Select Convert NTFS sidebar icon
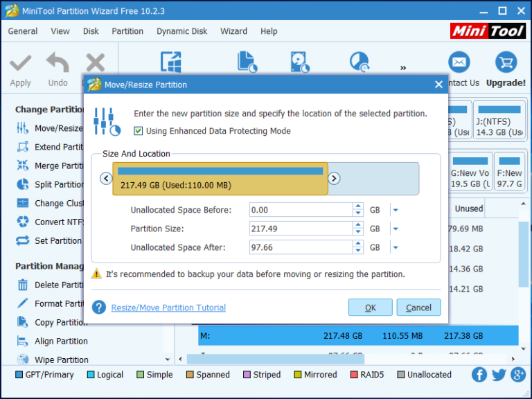This screenshot has height=399, width=532. pyautogui.click(x=23, y=222)
